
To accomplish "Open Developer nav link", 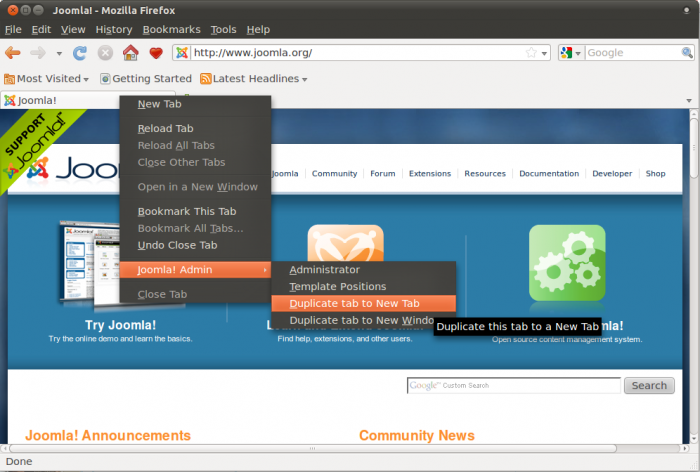I will pyautogui.click(x=612, y=174).
